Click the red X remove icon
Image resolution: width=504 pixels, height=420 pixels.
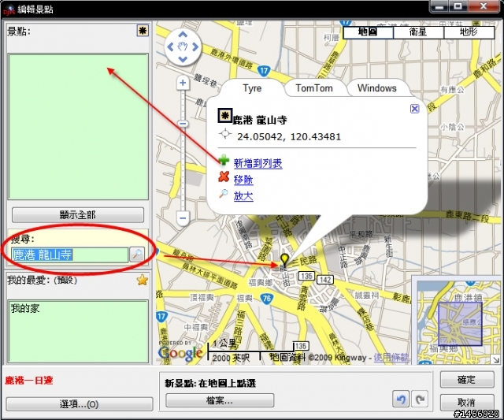click(x=224, y=177)
